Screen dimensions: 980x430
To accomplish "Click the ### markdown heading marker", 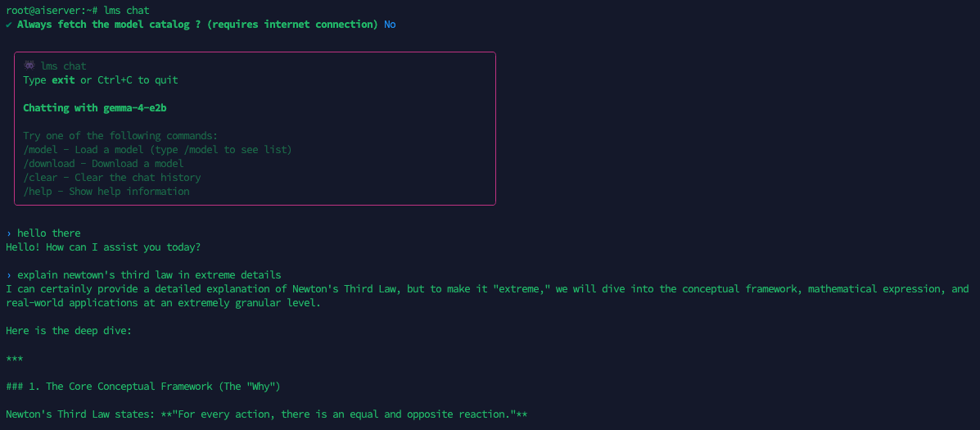I will (x=14, y=387).
